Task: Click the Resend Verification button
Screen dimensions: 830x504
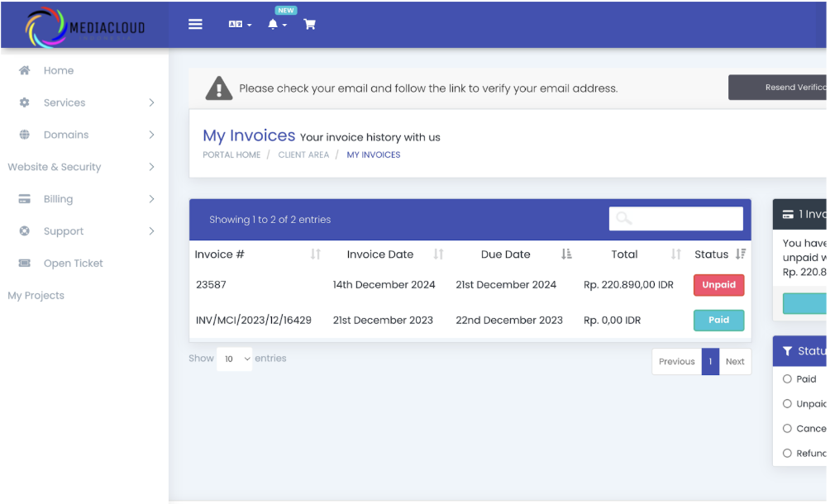Action: pos(777,88)
